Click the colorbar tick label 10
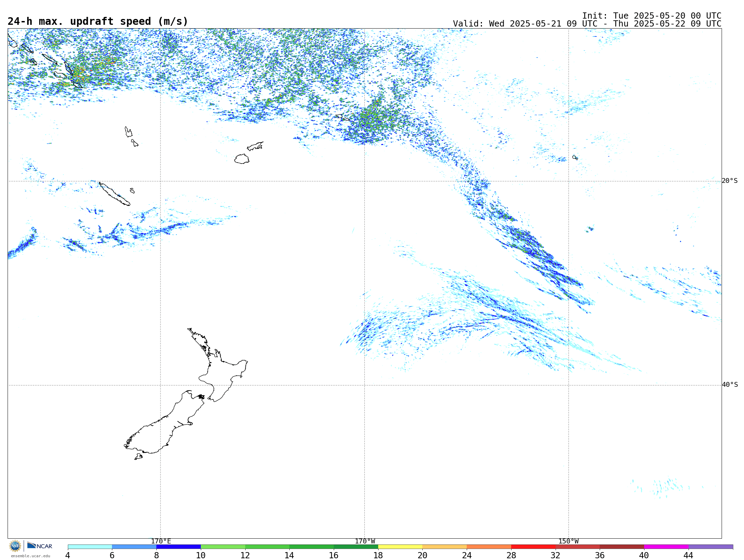Viewport: 744px width, 560px height. click(201, 556)
